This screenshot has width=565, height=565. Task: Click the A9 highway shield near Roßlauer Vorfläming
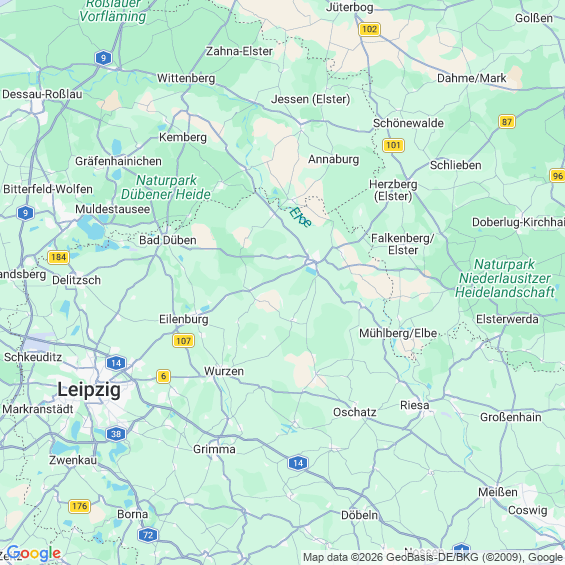pos(103,58)
